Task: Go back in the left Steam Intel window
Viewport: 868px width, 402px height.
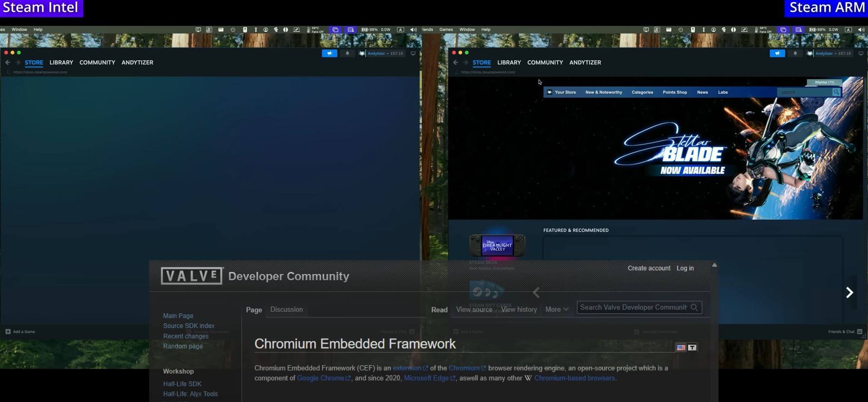Action: [x=8, y=63]
